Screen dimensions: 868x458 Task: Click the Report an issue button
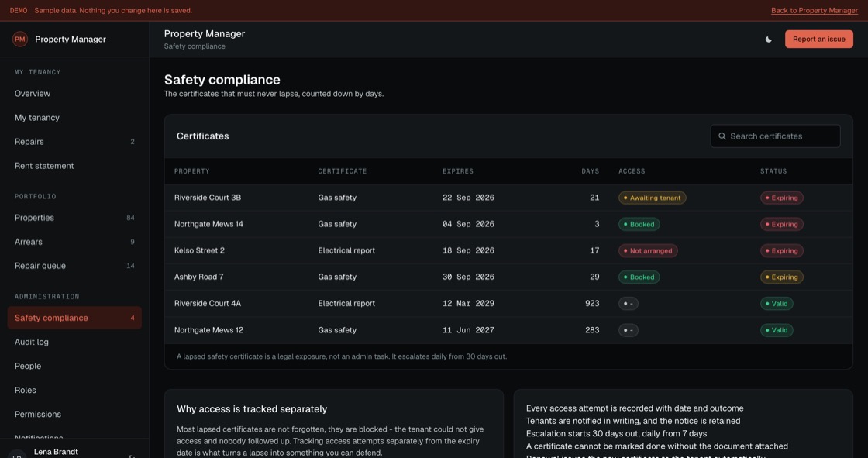[x=818, y=40]
